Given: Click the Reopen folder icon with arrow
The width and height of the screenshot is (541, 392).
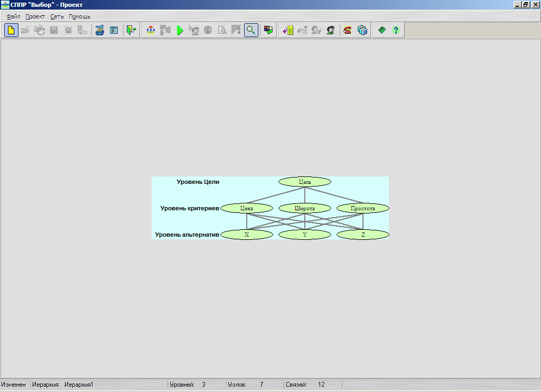Looking at the screenshot, I should [40, 30].
